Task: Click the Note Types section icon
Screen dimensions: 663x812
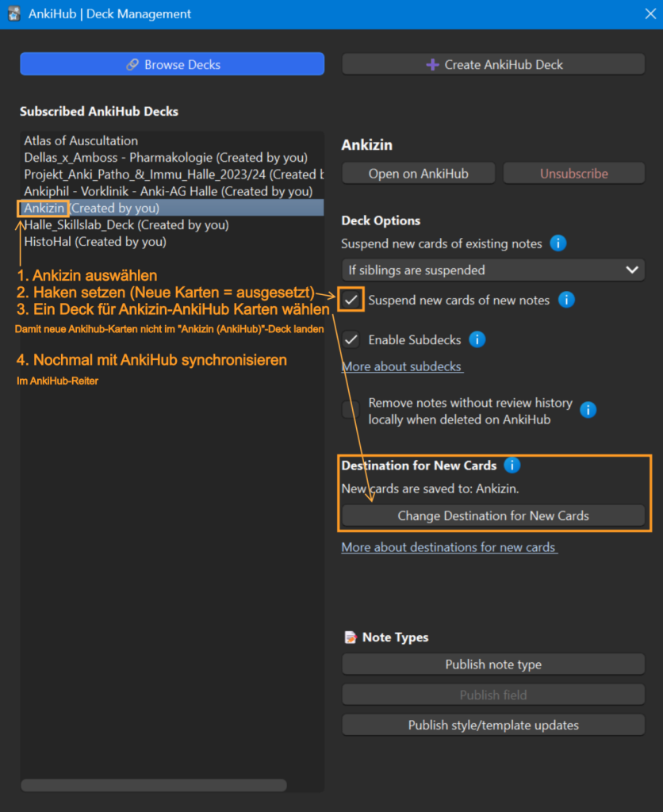Action: (351, 637)
